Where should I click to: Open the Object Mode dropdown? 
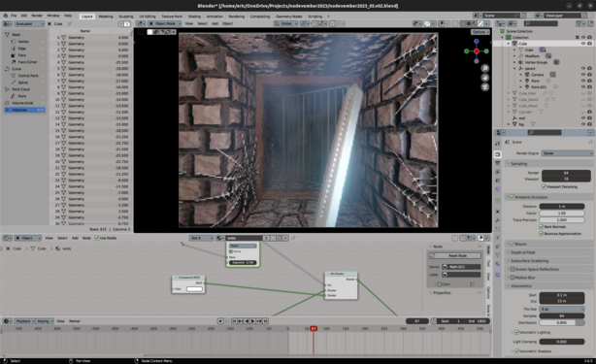pos(164,23)
